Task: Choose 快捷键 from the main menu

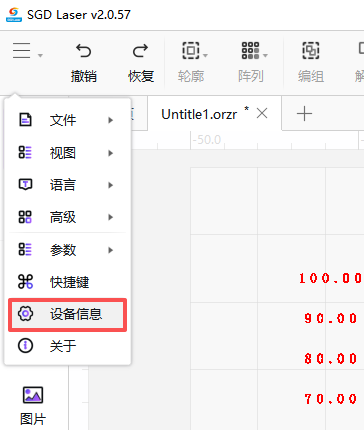Action: pos(67,282)
